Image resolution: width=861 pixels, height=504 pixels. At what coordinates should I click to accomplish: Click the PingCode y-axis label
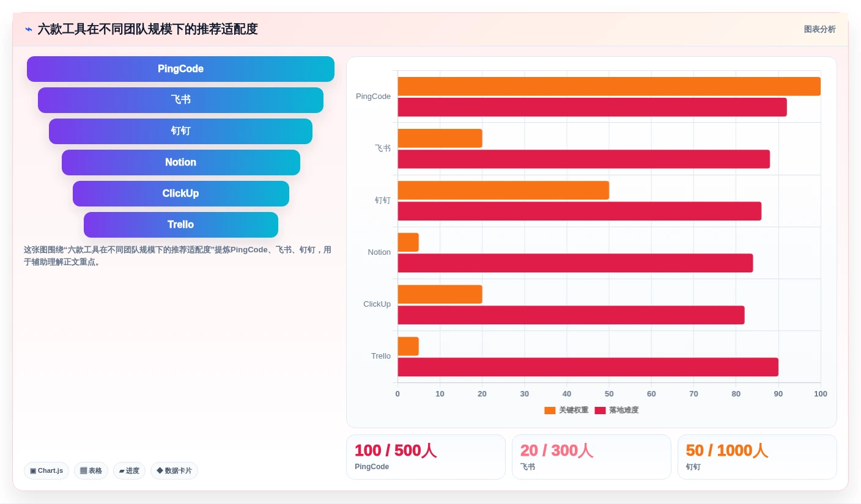click(x=373, y=97)
